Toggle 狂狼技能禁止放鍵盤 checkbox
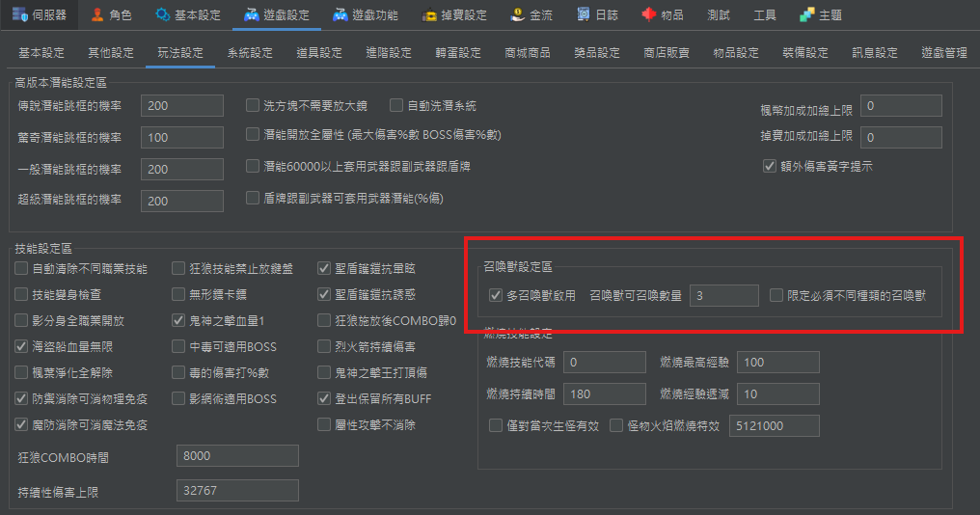980x515 pixels. click(178, 269)
